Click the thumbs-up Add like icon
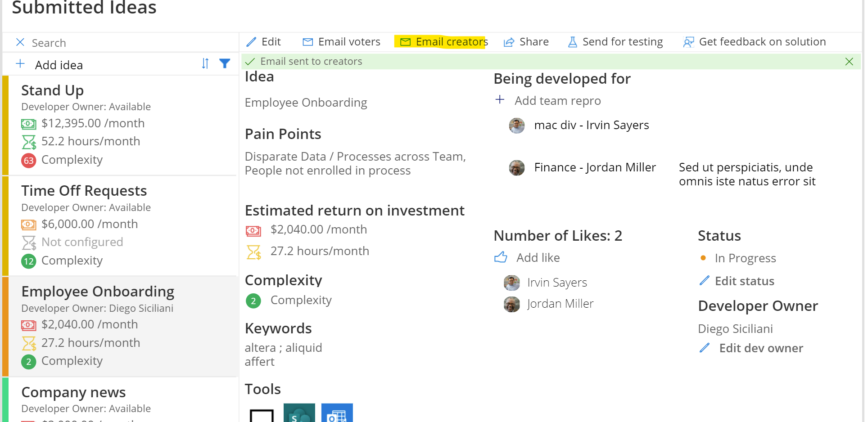The image size is (868, 422). click(501, 257)
